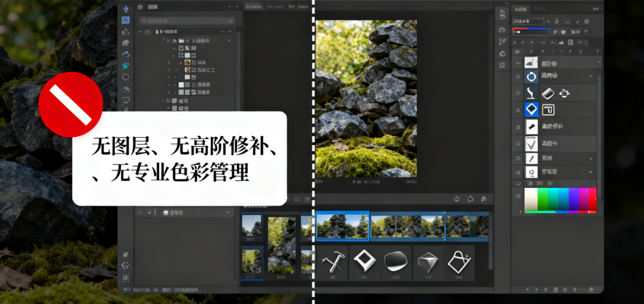
Task: Select the blue highlighted tool in left toolbar
Action: coord(126,20)
